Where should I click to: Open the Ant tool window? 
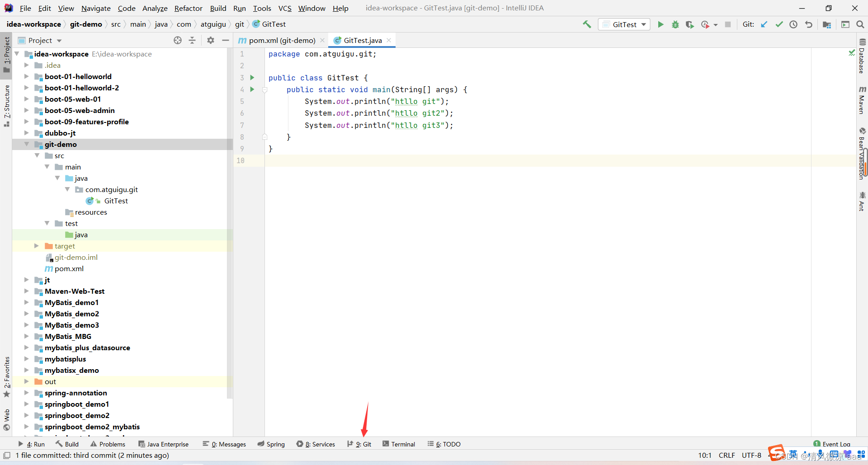coord(862,201)
